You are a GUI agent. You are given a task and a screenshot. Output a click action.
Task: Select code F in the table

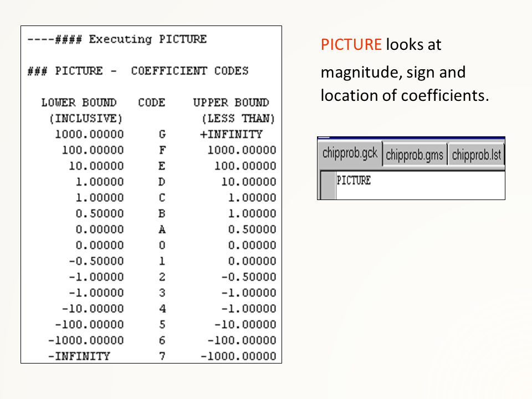[x=162, y=150]
